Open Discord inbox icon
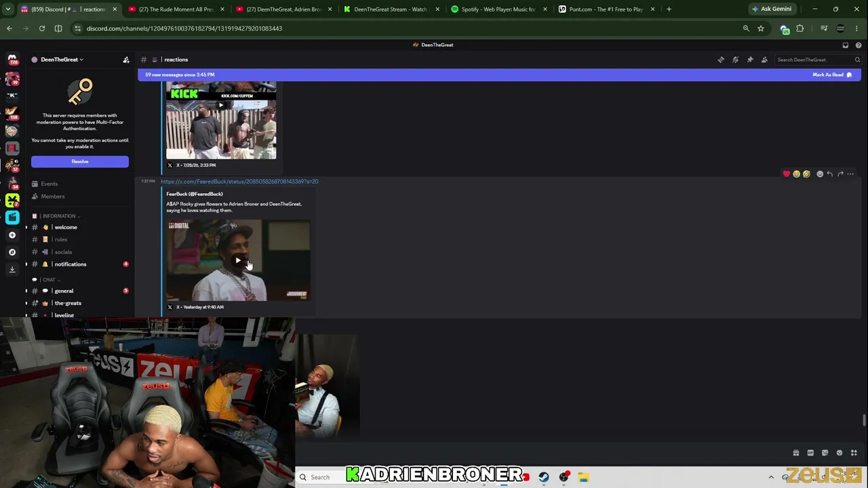This screenshot has height=488, width=868. click(x=846, y=45)
